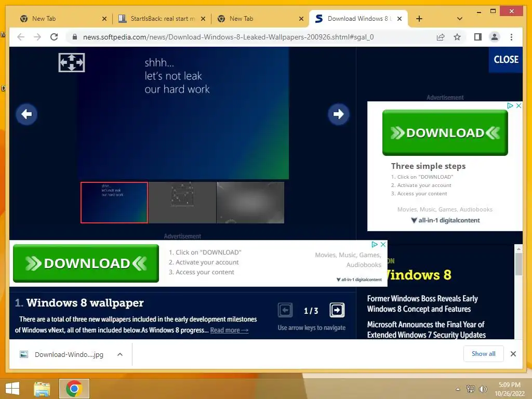
Task: Expand the tab search chevron
Action: click(460, 19)
